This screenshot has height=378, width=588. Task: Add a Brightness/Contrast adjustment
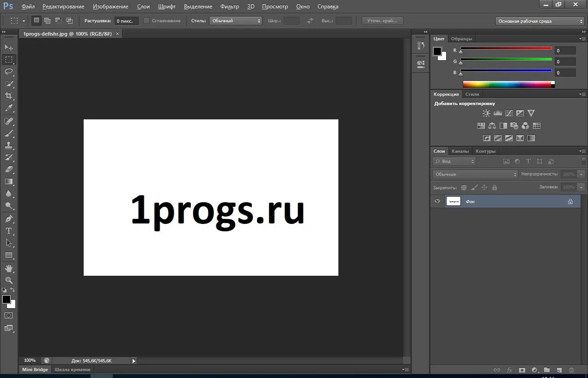486,113
